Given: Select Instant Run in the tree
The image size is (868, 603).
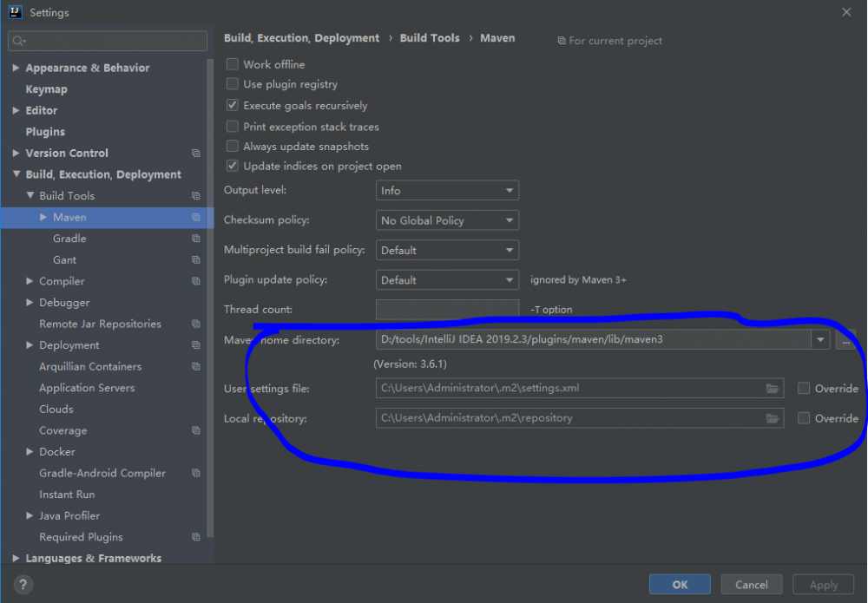Looking at the screenshot, I should 67,494.
